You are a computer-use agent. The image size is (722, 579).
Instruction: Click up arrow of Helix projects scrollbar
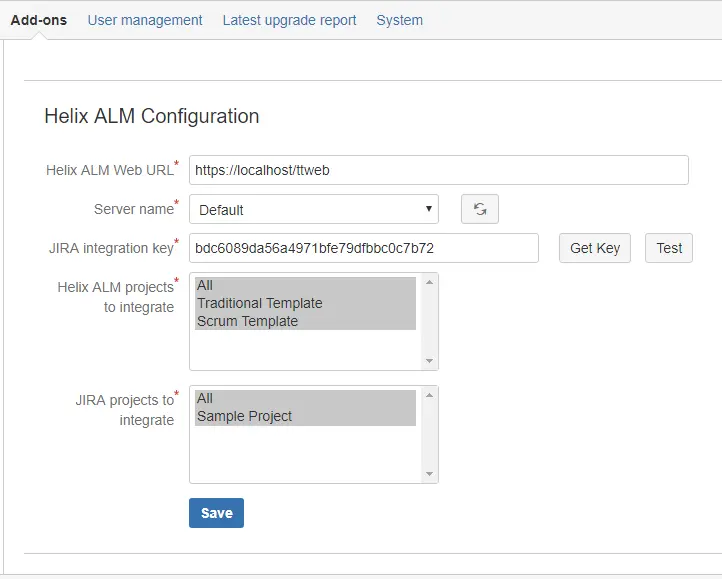pyautogui.click(x=429, y=282)
